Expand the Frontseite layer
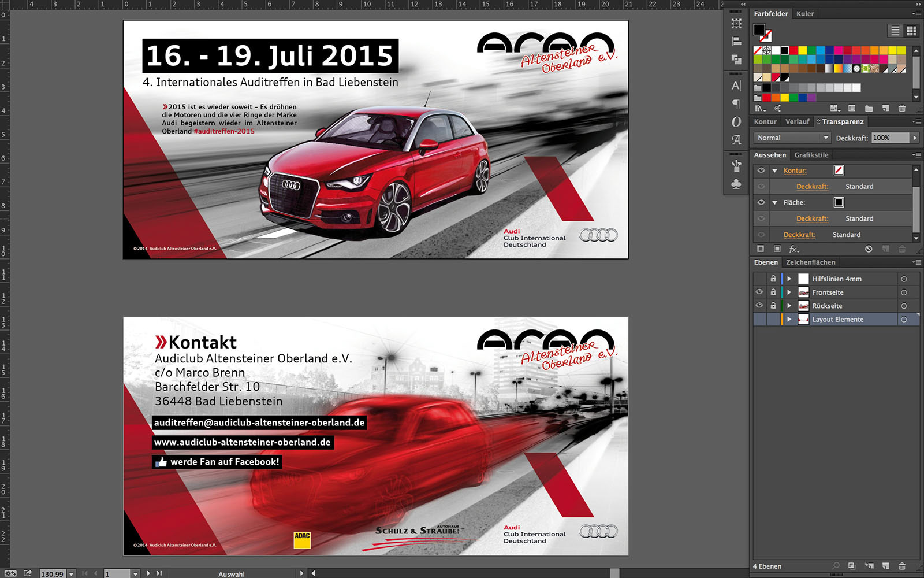Viewport: 924px width, 578px height. point(789,292)
